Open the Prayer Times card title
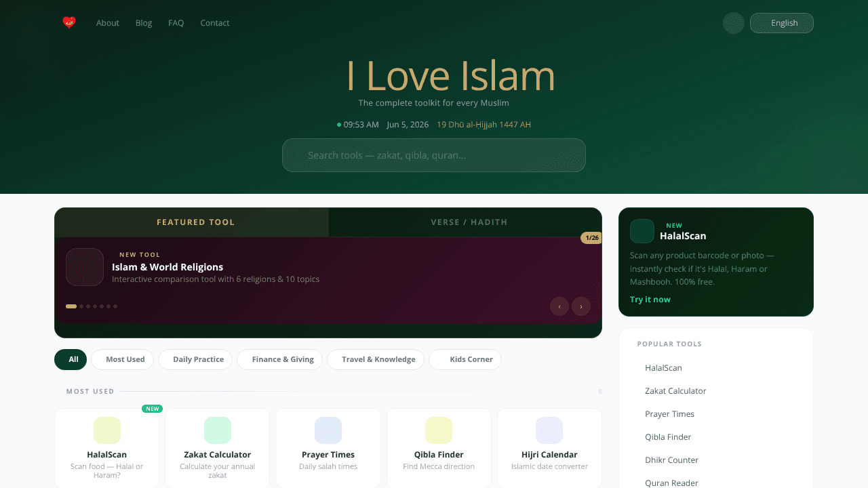The width and height of the screenshot is (868, 488). pyautogui.click(x=328, y=455)
